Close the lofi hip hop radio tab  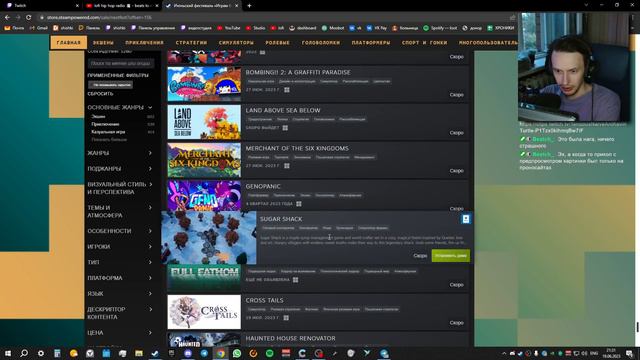point(157,6)
